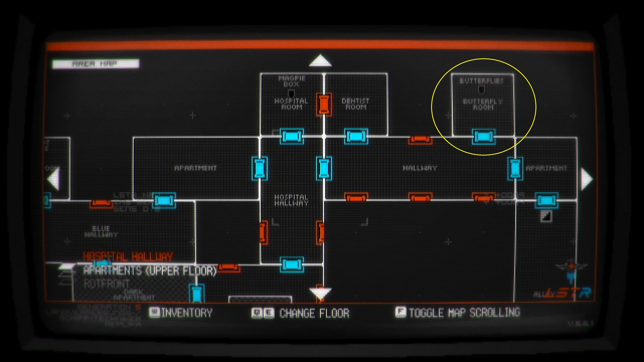Click the staircase icon in the right apartment
The image size is (644, 362).
(x=546, y=216)
